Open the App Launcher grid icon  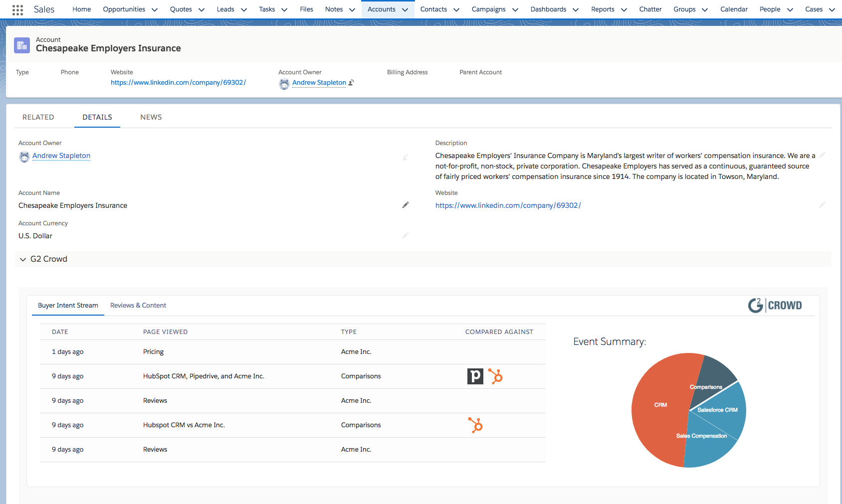17,9
